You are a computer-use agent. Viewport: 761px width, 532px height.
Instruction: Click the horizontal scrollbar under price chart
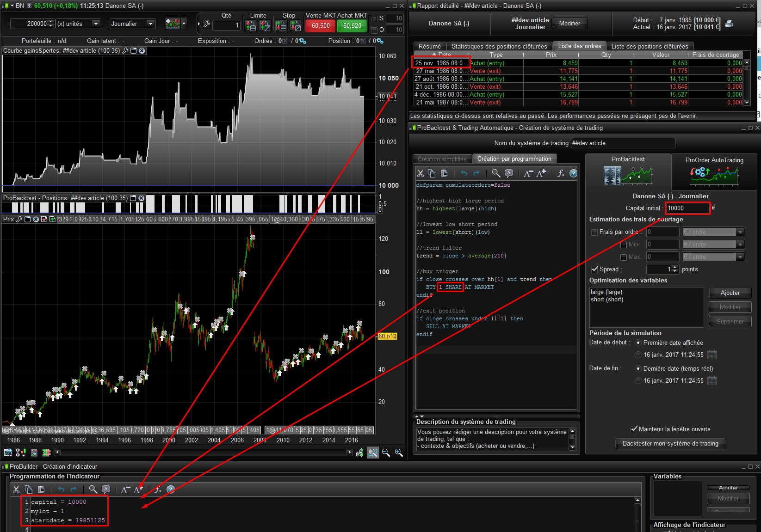click(x=204, y=453)
